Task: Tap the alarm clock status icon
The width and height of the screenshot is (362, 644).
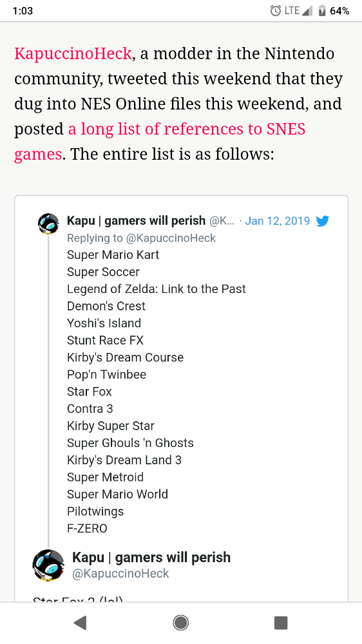Action: (x=276, y=11)
